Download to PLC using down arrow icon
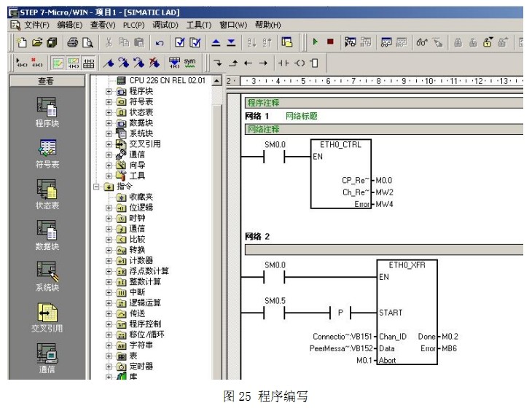 [x=231, y=42]
